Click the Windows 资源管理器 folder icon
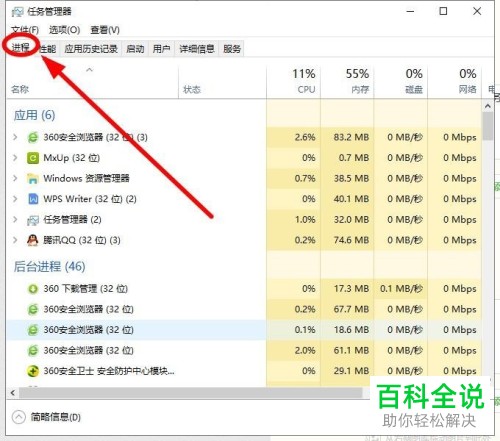Viewport: 500px width, 441px height. 33,178
